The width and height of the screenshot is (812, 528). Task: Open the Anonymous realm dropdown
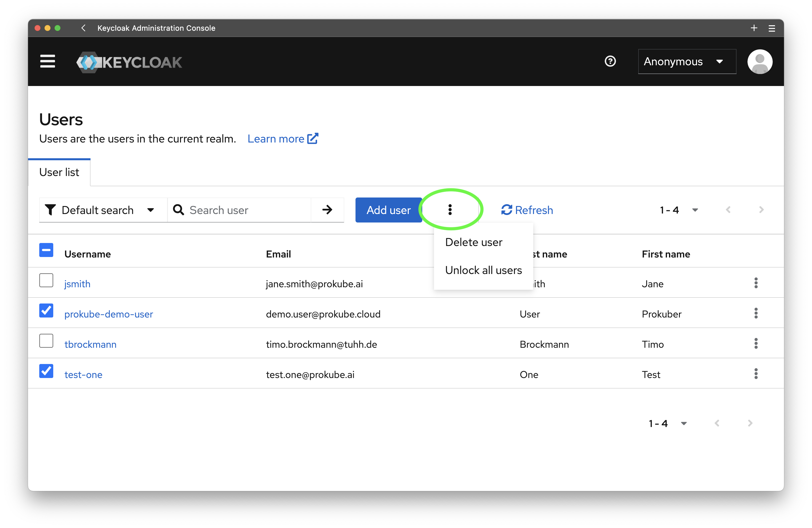[687, 62]
